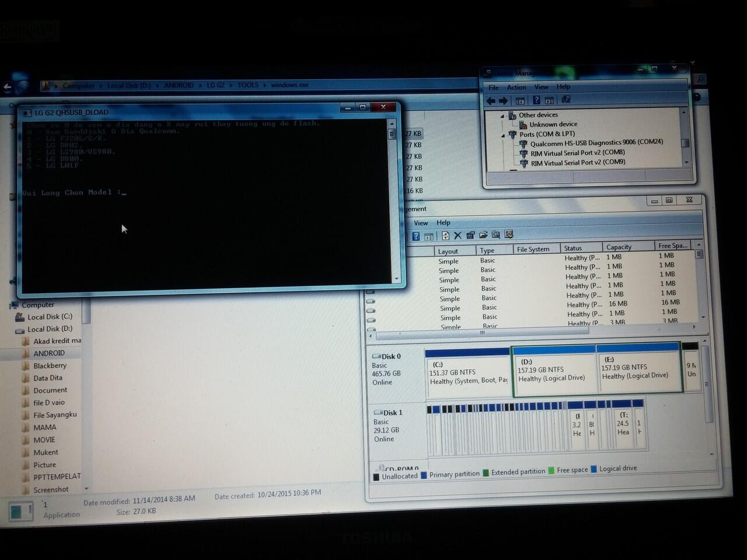This screenshot has width=747, height=560.
Task: Open Device Manager toolbar Help icon
Action: (x=536, y=100)
